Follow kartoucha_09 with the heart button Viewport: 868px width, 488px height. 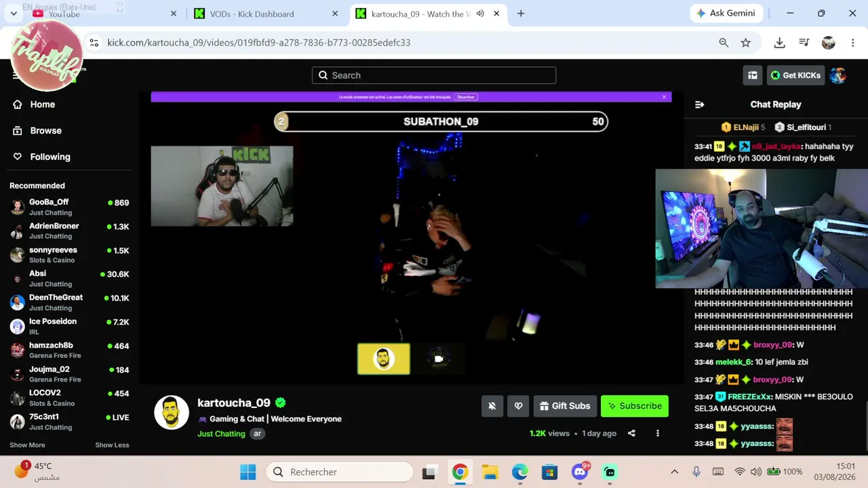click(x=519, y=406)
